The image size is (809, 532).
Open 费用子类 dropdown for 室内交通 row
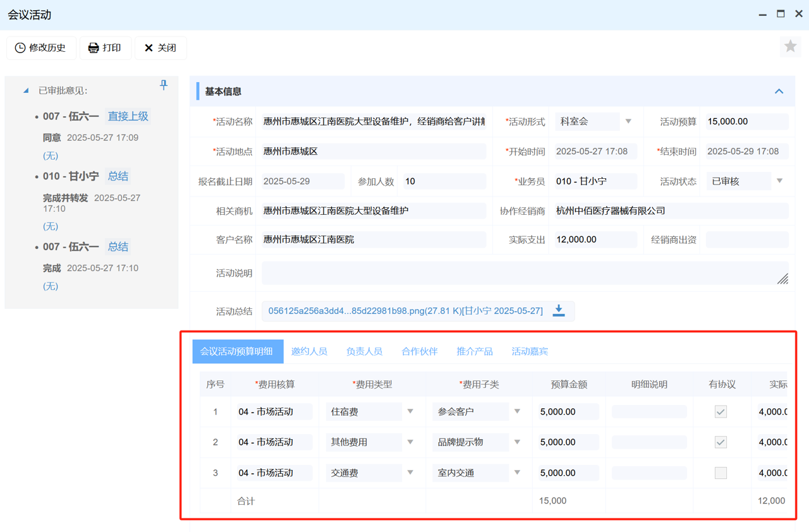[517, 473]
